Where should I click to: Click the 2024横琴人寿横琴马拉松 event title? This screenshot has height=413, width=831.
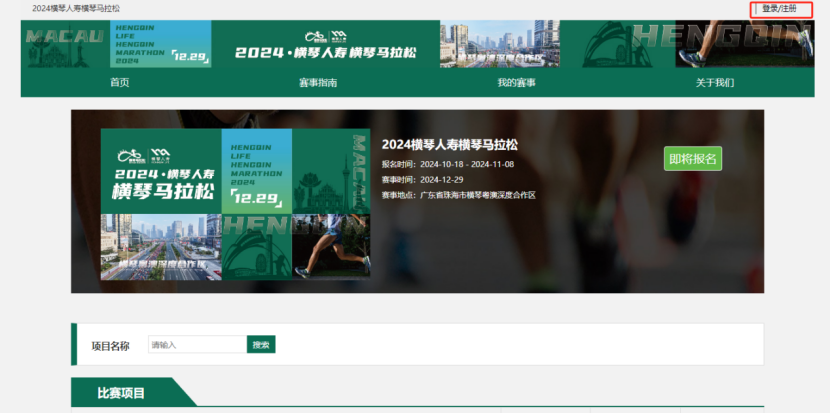[449, 145]
